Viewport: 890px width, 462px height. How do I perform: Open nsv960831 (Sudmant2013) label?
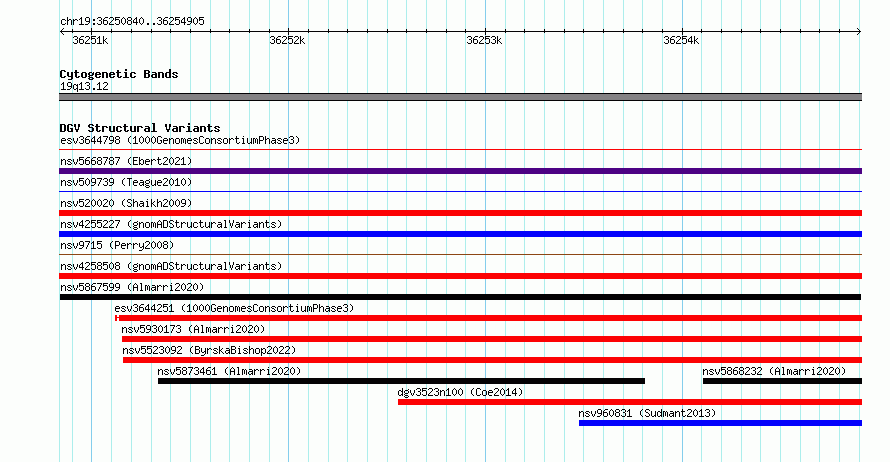(647, 413)
